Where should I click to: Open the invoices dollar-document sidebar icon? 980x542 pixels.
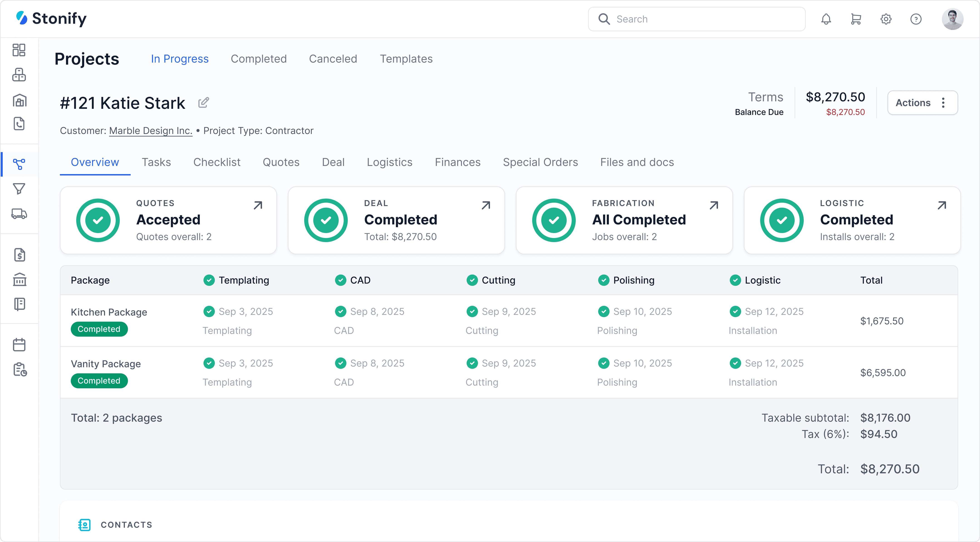point(19,255)
